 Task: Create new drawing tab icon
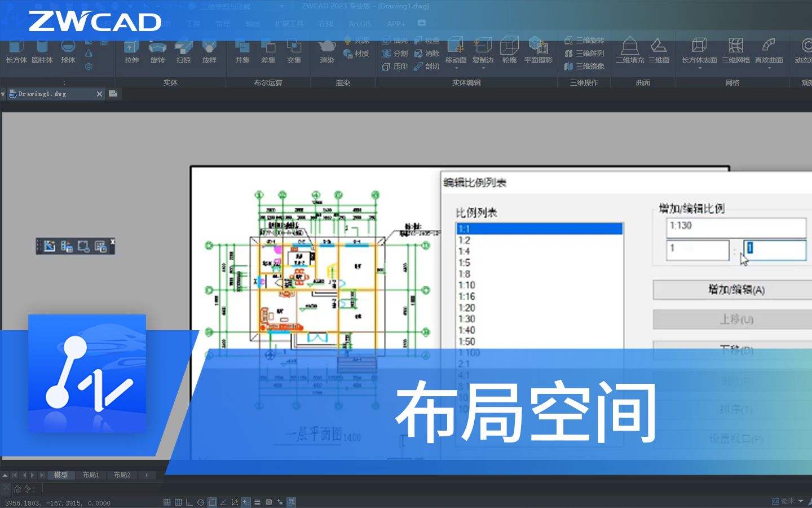[x=113, y=94]
